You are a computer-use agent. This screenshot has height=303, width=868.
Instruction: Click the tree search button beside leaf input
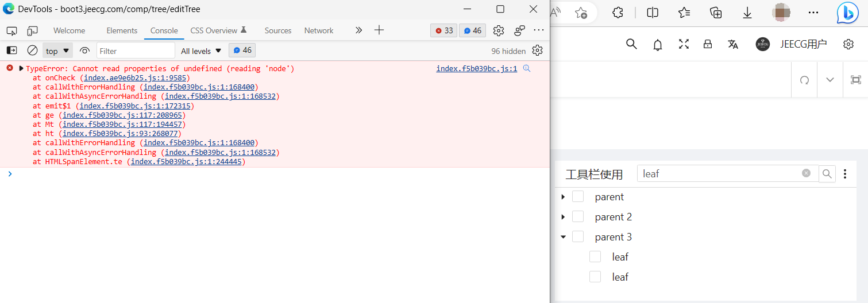tap(827, 174)
